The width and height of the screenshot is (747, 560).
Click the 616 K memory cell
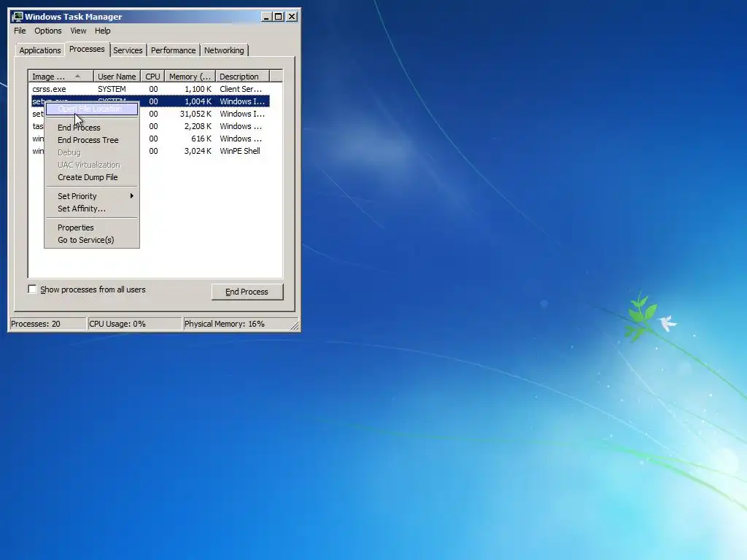(x=201, y=139)
